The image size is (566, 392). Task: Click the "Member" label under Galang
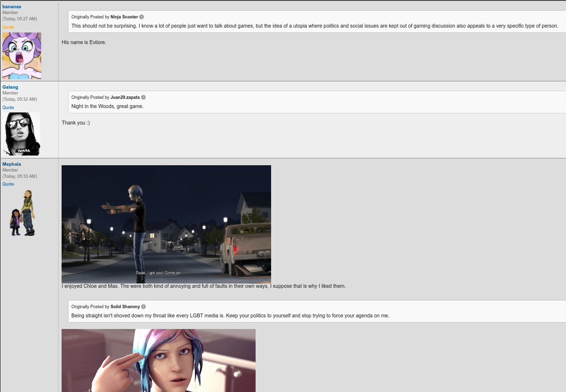click(10, 93)
